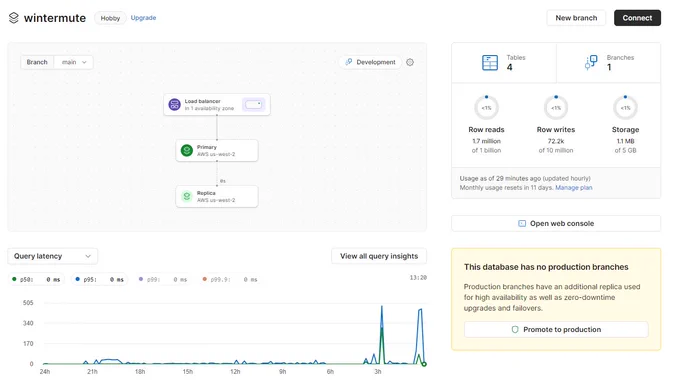Click the Connect button
The image size is (680, 383).
(x=637, y=18)
